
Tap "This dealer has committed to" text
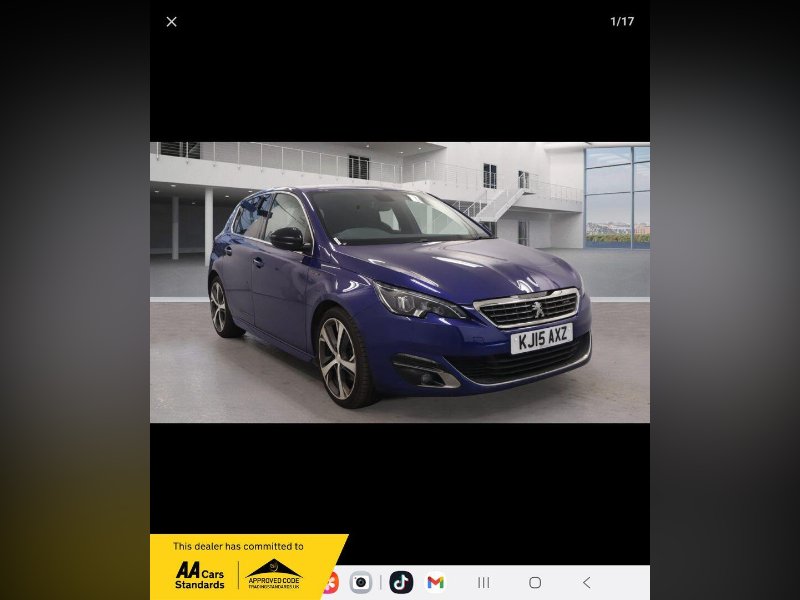pos(238,546)
